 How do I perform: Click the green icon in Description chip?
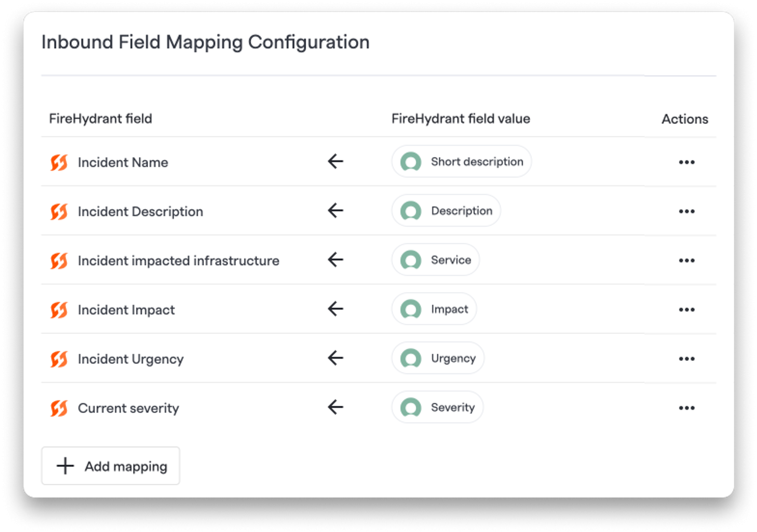(x=411, y=211)
